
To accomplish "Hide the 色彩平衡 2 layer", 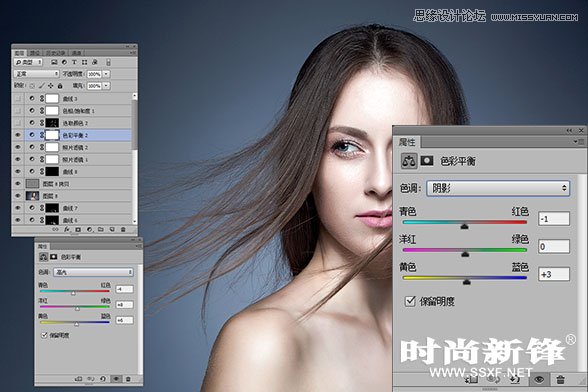I will (18, 135).
